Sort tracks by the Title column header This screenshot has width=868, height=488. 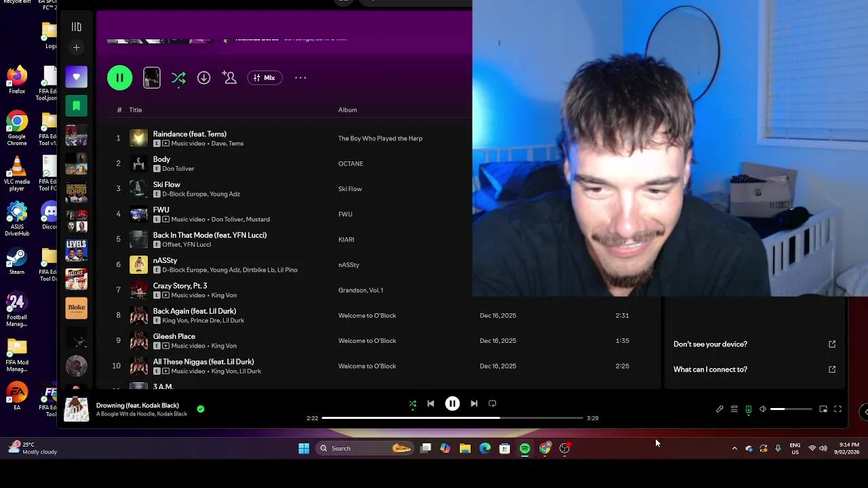tap(136, 110)
